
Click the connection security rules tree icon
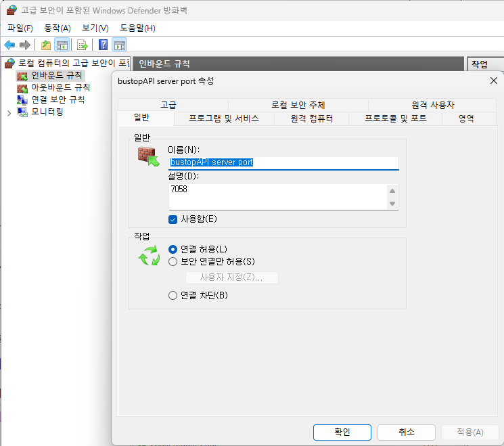tap(22, 100)
